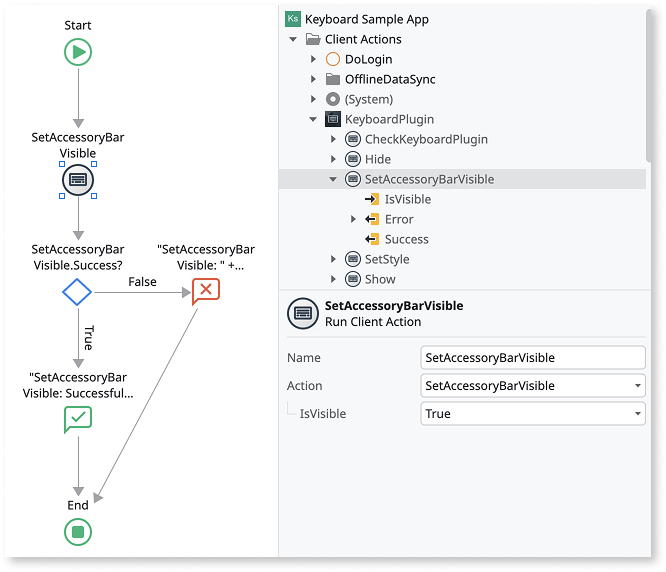This screenshot has width=666, height=572.
Task: Expand the SetStyle action
Action: 333,259
